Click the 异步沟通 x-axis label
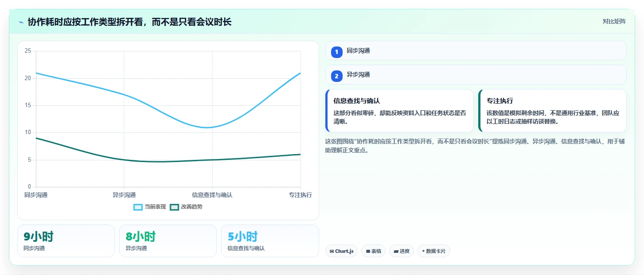 click(124, 195)
